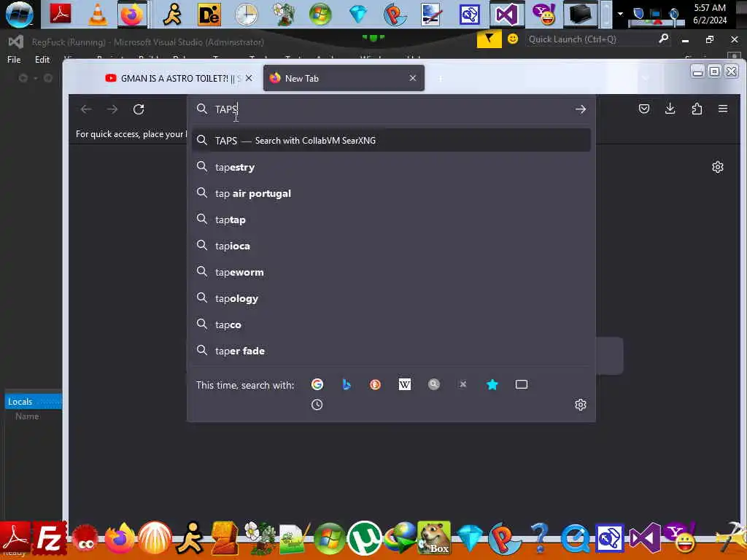The image size is (747, 560).
Task: Close the GMAN IS A ASTRO TOILET tab
Action: click(x=249, y=78)
